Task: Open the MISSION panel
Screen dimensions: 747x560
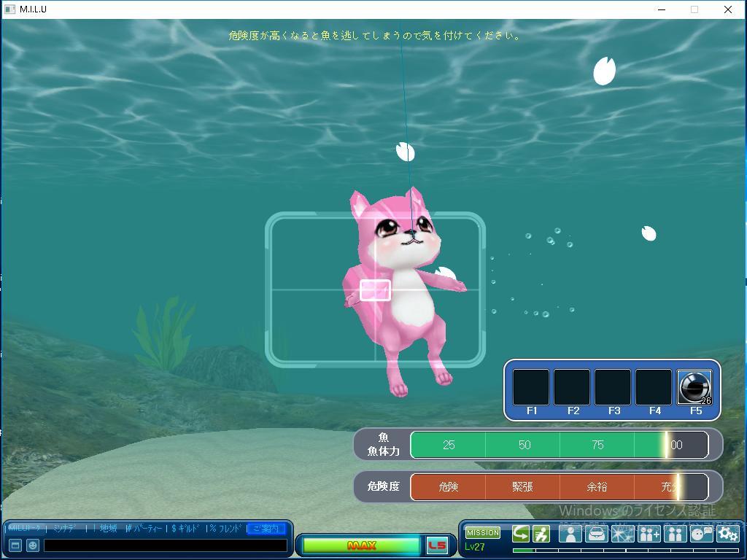Action: [x=483, y=532]
